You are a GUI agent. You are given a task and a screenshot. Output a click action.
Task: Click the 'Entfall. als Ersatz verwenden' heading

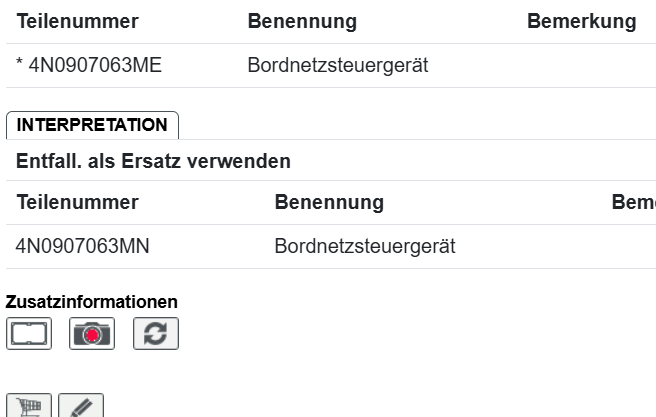(x=153, y=160)
